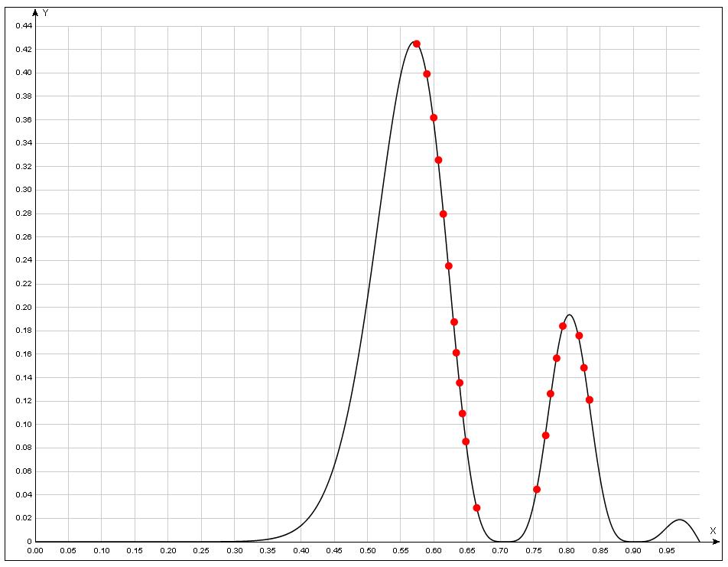
Task: Click the 0.44 tick label on Y axis
Action: point(24,26)
